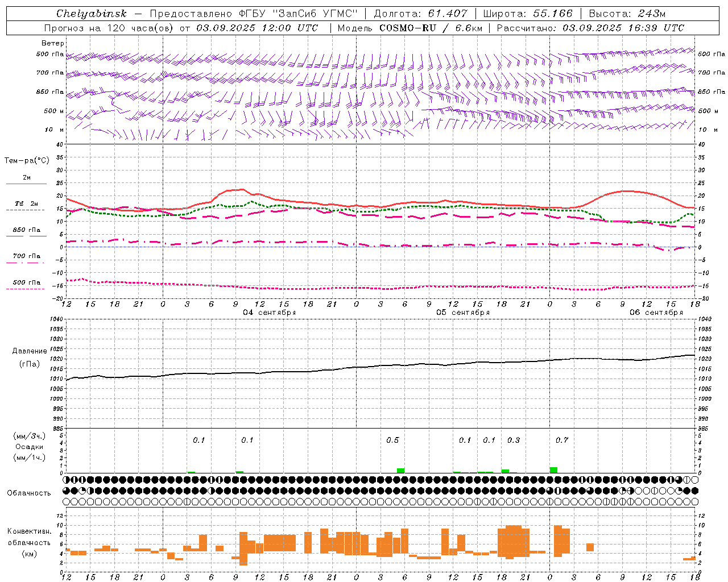Click the "Широта: 55.166" latitude value

point(528,14)
